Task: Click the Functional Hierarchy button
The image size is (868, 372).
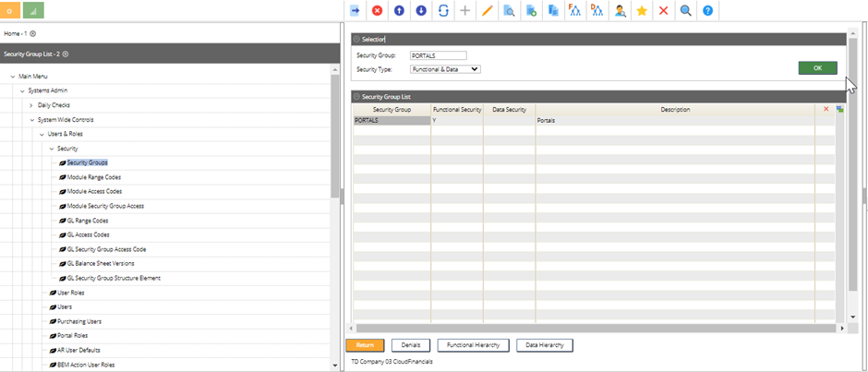Action: (473, 345)
